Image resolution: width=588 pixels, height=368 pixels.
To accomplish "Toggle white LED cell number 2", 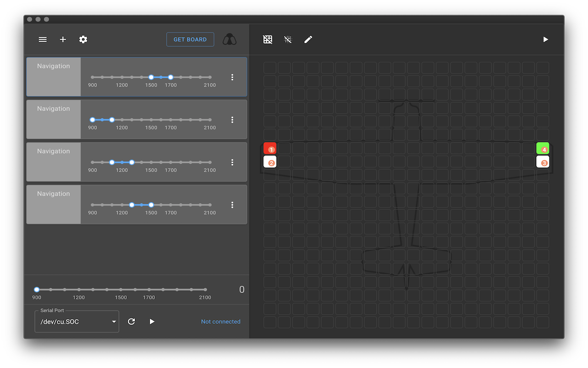I will click(270, 162).
